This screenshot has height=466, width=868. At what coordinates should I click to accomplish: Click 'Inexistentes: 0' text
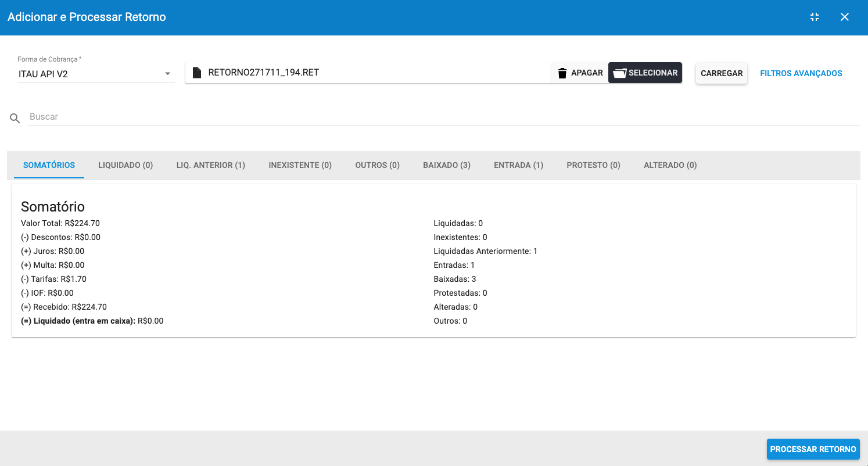click(460, 237)
